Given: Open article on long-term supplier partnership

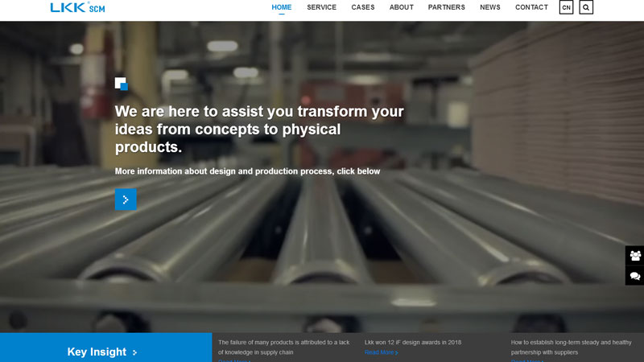Looking at the screenshot, I should coord(572,347).
